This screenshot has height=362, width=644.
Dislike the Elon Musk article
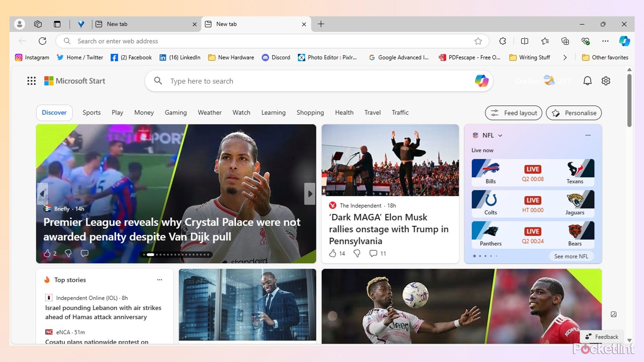click(357, 253)
